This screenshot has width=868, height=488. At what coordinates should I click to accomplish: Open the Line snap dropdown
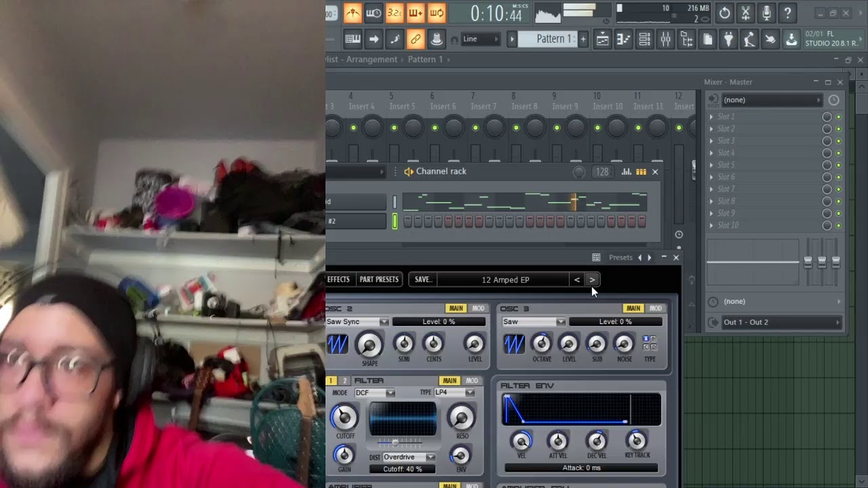481,39
